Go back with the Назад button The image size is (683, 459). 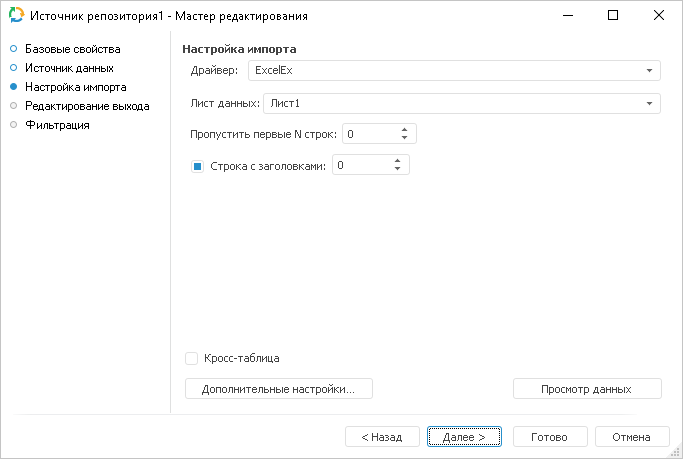coord(381,437)
